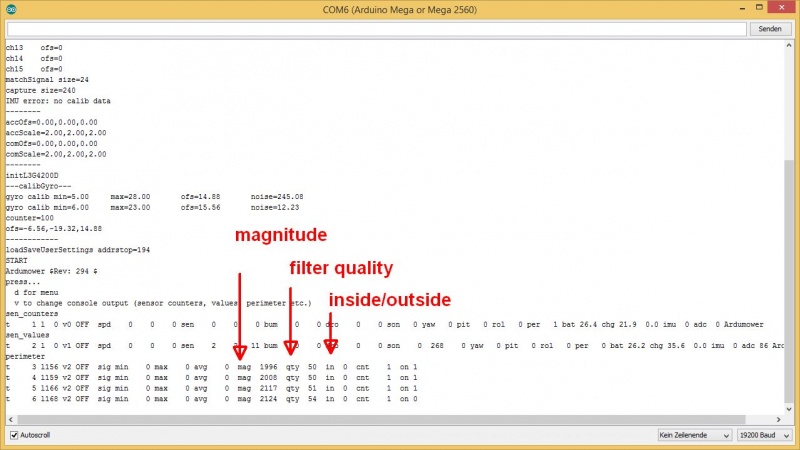Click the mag value 2008

pyautogui.click(x=268, y=378)
